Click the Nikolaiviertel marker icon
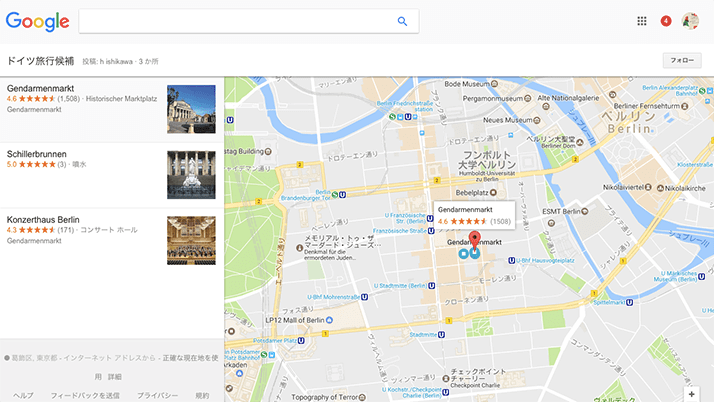This screenshot has height=402, width=714. (648, 187)
